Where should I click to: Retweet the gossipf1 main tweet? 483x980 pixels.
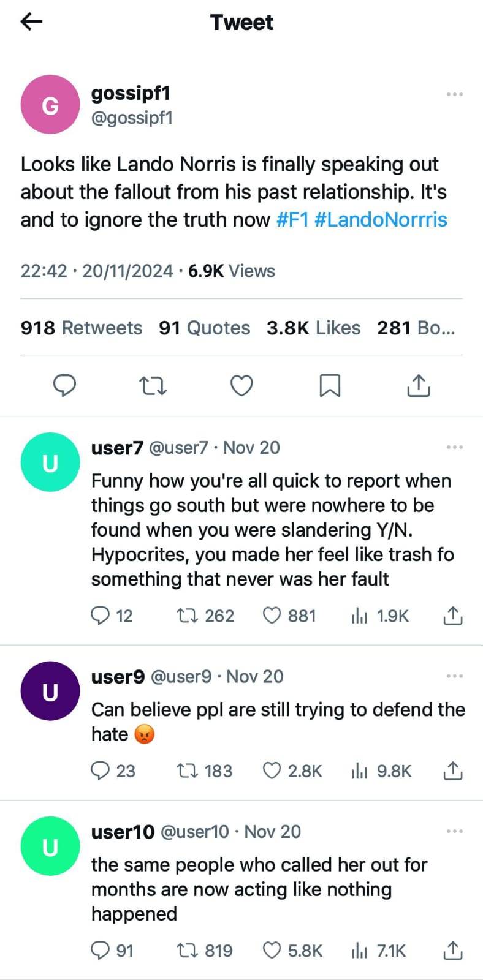[153, 386]
